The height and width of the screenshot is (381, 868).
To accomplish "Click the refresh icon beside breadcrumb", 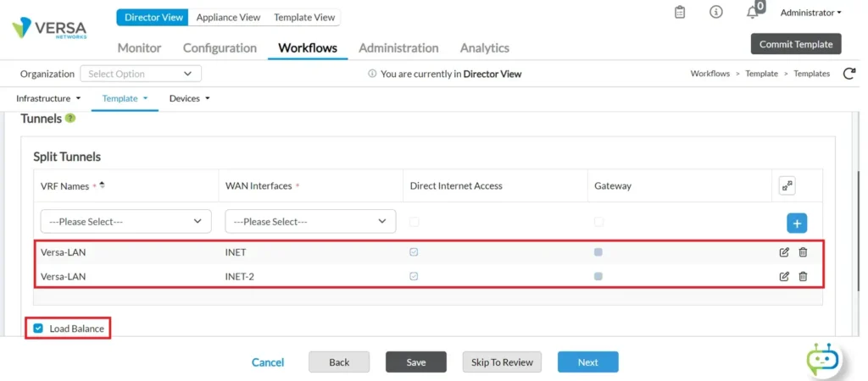I will 849,74.
